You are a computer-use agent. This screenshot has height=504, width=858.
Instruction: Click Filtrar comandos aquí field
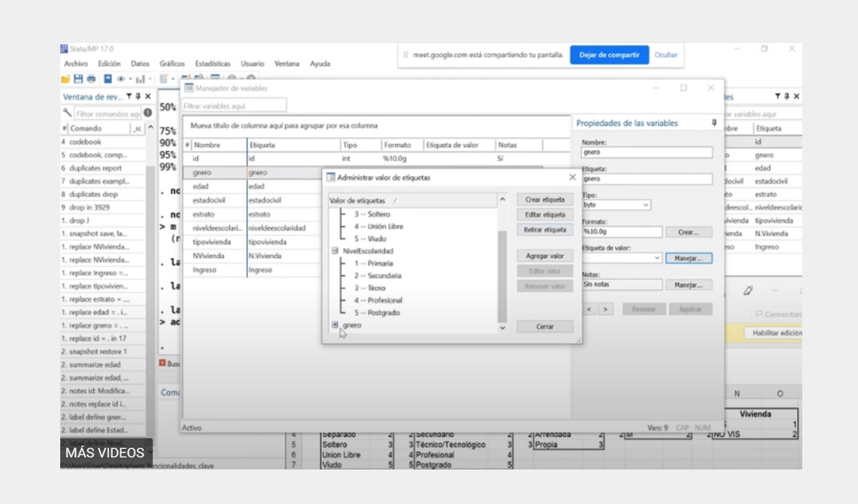[107, 114]
